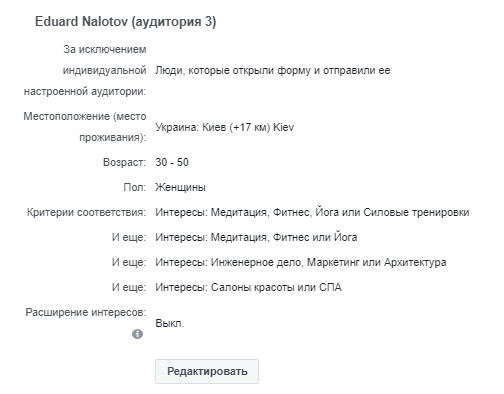Select the Eduard Nalotov (аудитория 3) heading
This screenshot has width=504, height=394.
(126, 22)
